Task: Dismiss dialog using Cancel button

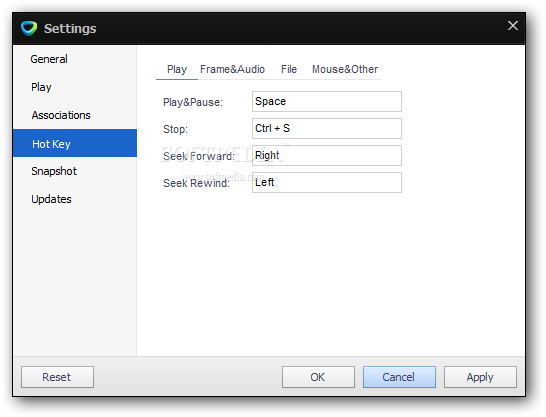Action: (x=399, y=377)
